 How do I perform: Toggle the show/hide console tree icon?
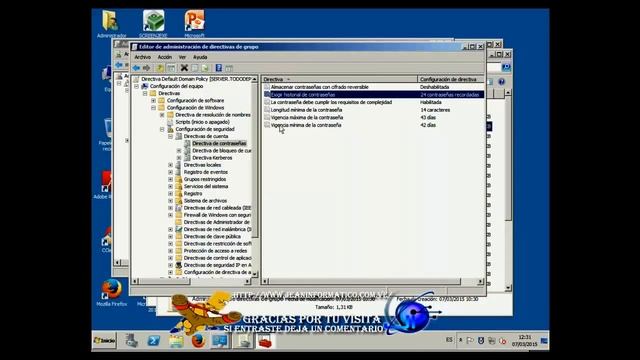[x=171, y=68]
